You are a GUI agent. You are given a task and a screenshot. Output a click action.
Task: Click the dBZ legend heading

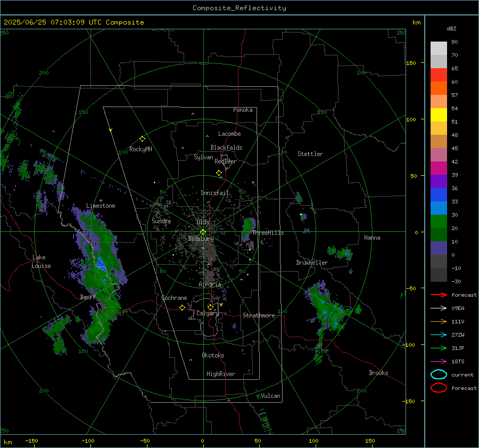451,28
